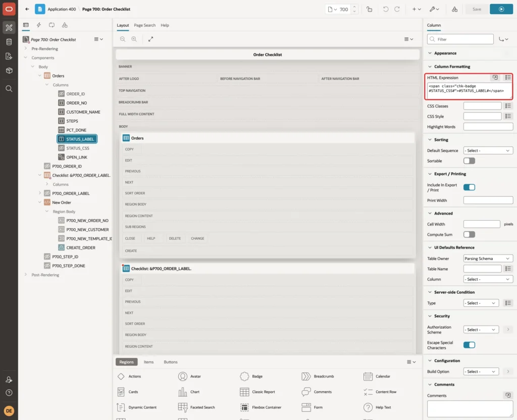Screen dimensions: 517x420
Task: Open the DE user avatar menu
Action: point(9,411)
